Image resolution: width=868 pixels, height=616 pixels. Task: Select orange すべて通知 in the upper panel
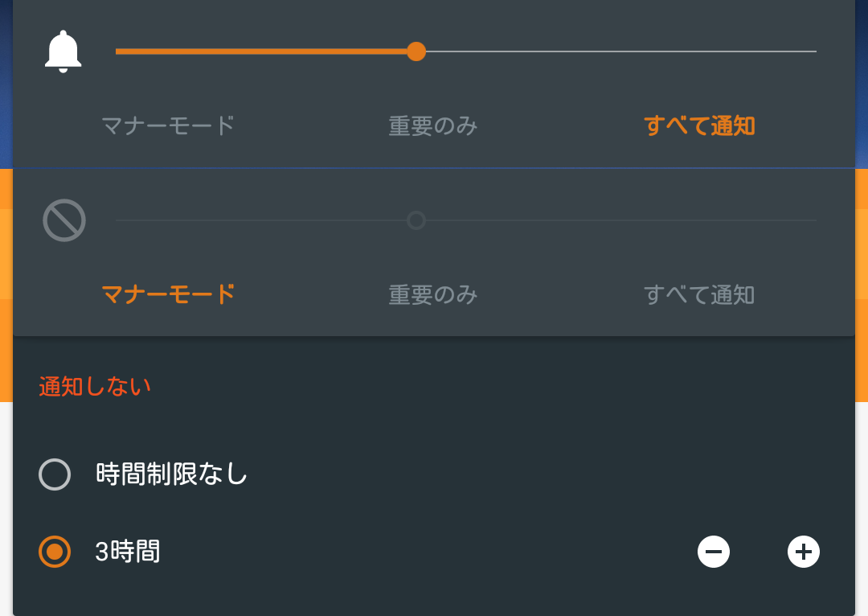point(699,125)
